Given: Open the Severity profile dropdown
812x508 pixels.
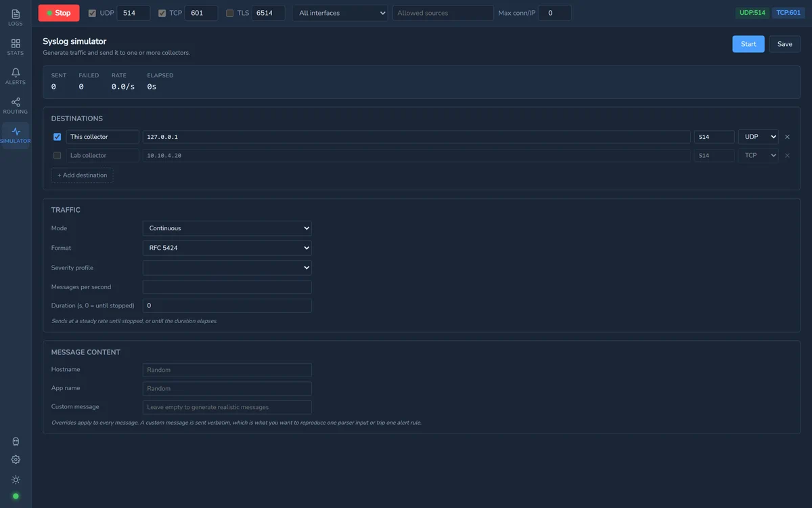Looking at the screenshot, I should (227, 268).
